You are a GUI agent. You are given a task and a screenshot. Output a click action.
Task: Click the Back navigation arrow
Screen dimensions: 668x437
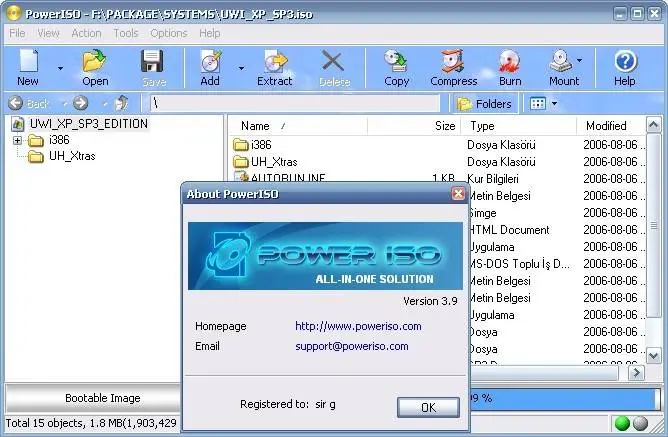pyautogui.click(x=16, y=103)
